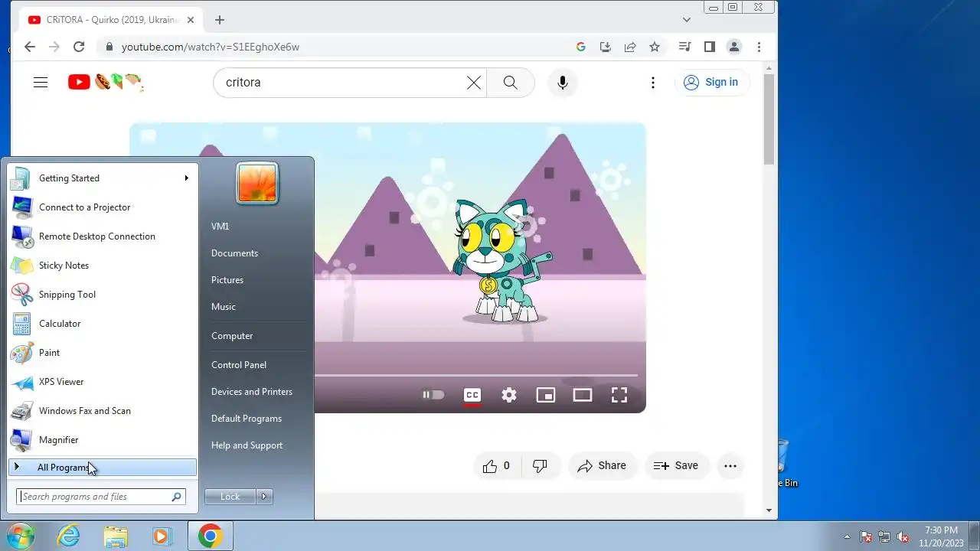This screenshot has width=980, height=551.
Task: Start voice search with the microphone
Action: pos(563,83)
